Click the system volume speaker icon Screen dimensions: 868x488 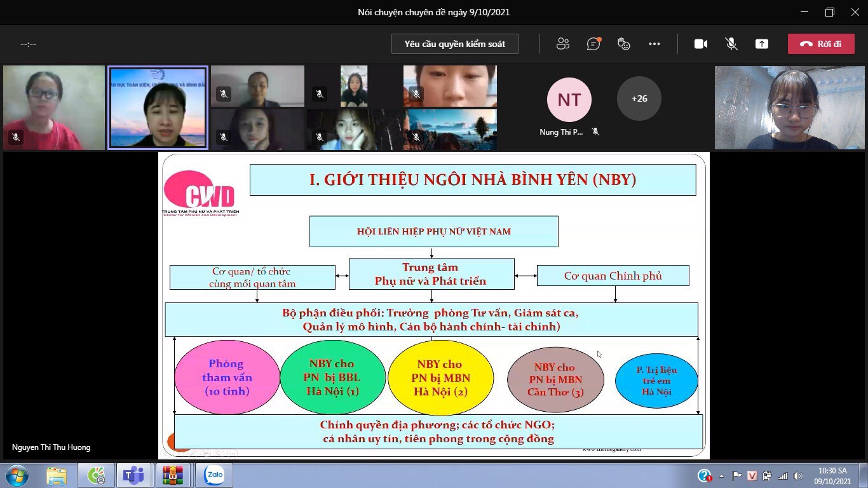click(x=798, y=476)
